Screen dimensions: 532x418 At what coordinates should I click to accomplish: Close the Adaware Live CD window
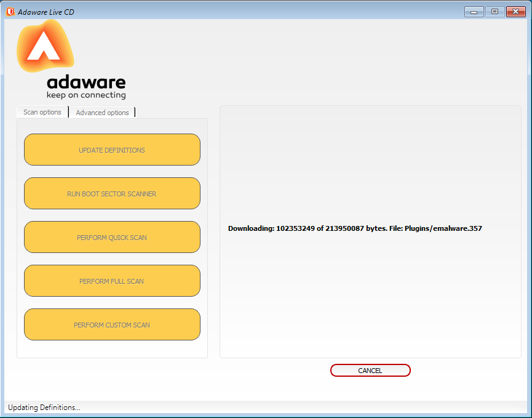515,12
